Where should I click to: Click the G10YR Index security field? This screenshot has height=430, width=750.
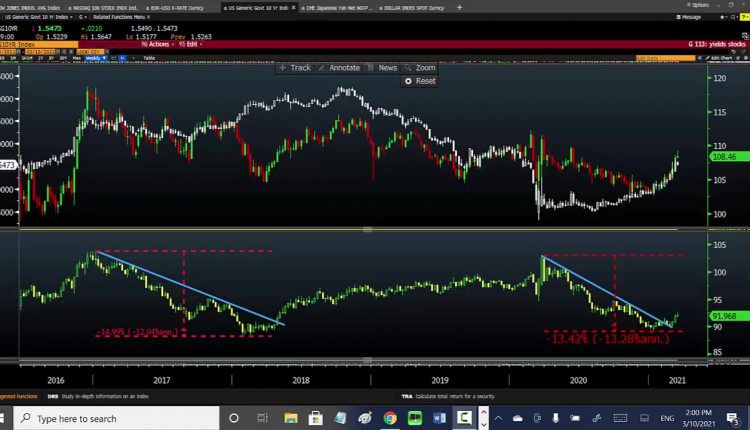(38, 44)
